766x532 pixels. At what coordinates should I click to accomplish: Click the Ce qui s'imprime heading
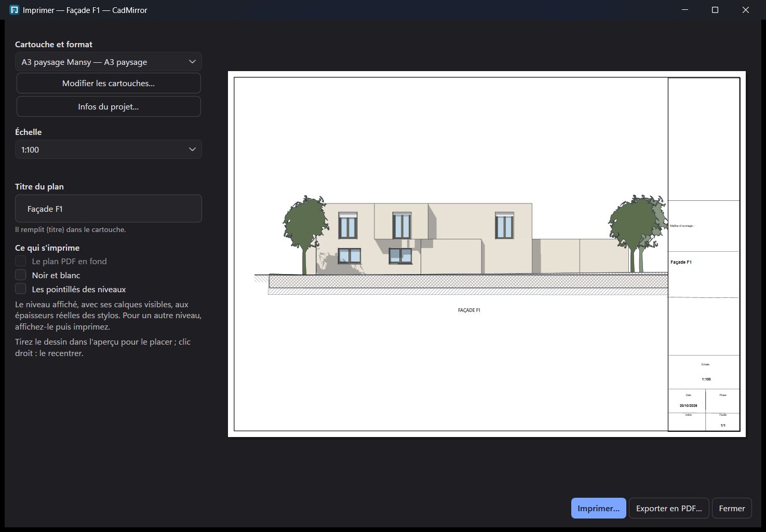pyautogui.click(x=47, y=248)
